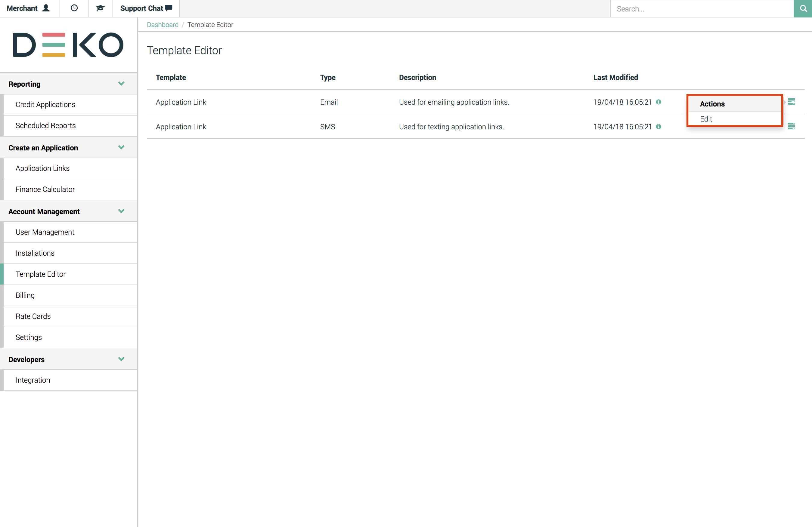Open Support Chat from top bar
The width and height of the screenshot is (812, 527).
[146, 8]
